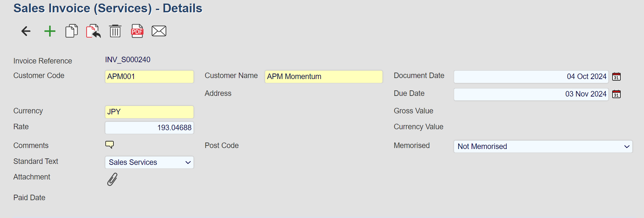Click the Rate field 193.04688
644x218 pixels.
click(149, 128)
